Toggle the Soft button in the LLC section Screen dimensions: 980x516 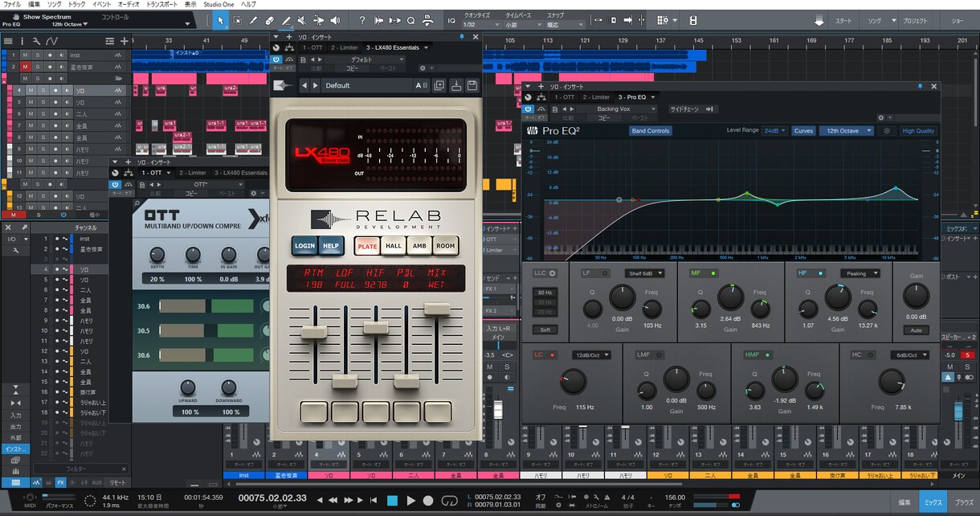544,330
